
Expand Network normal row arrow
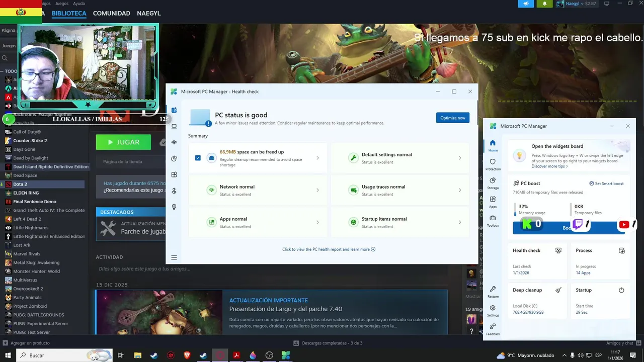317,190
